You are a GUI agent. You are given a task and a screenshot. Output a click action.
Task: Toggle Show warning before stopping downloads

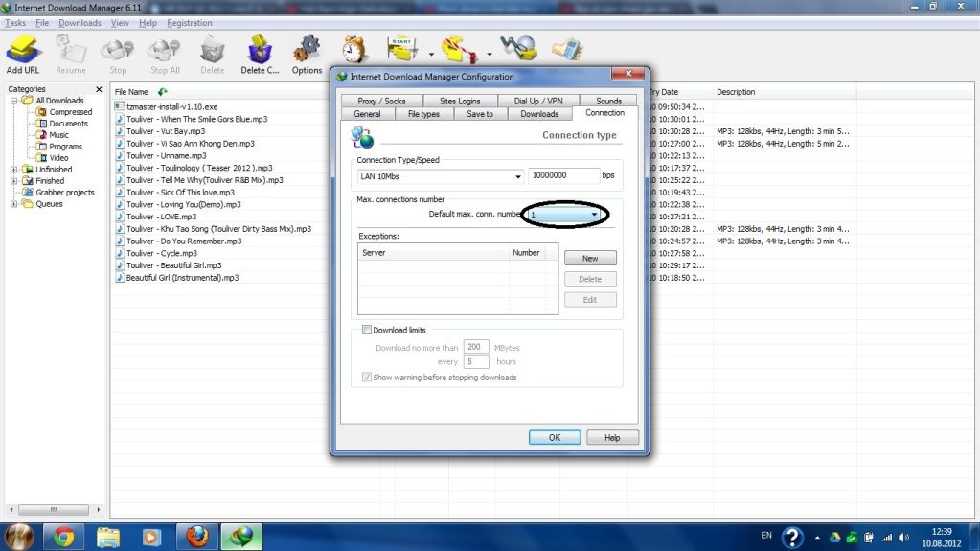tap(367, 378)
